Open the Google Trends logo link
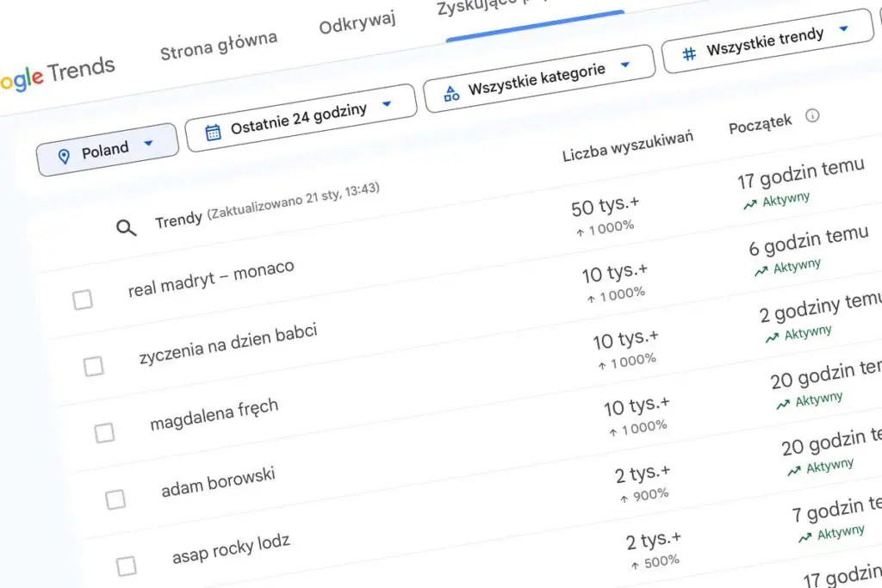Viewport: 882px width, 588px height. click(x=56, y=75)
